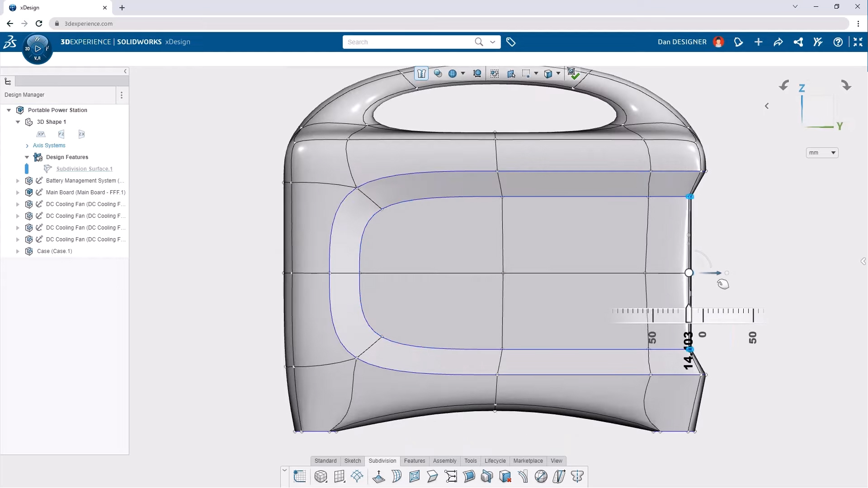Select the box primitive tool in Subdivision toolbar
Image resolution: width=868 pixels, height=488 pixels.
point(321,477)
